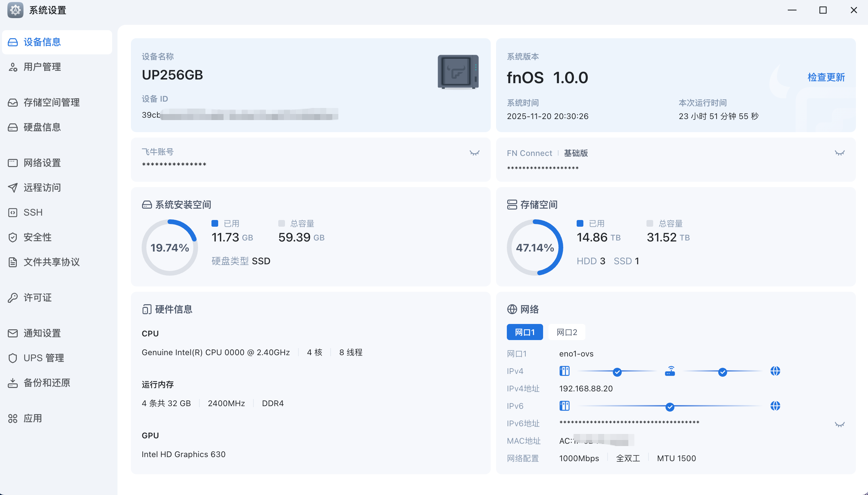868x495 pixels.
Task: Show the FN Connect hidden value
Action: (839, 153)
